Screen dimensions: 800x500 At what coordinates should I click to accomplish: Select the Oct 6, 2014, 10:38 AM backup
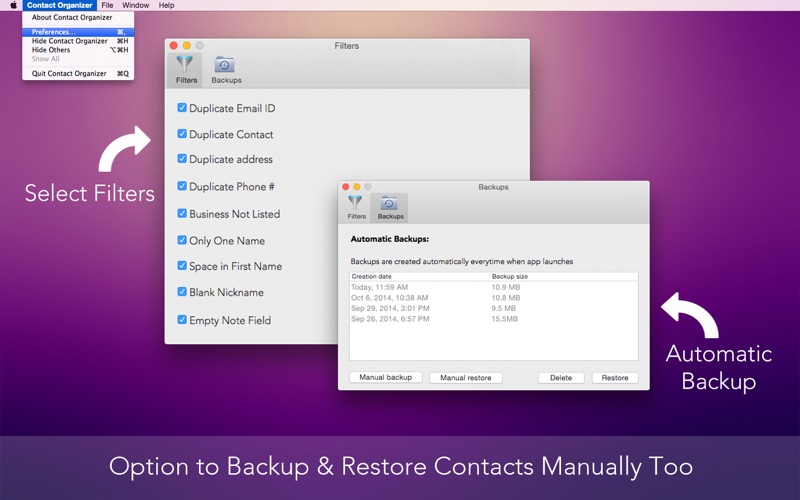pyautogui.click(x=494, y=297)
